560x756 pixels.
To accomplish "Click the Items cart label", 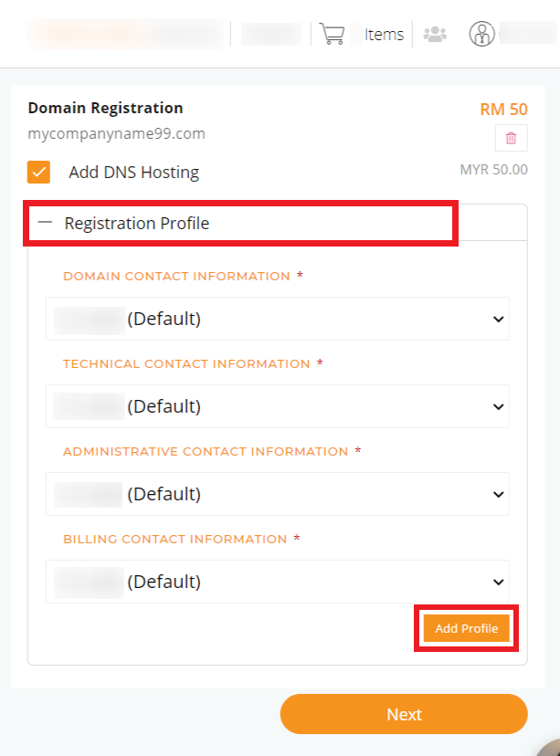I will pos(384,34).
